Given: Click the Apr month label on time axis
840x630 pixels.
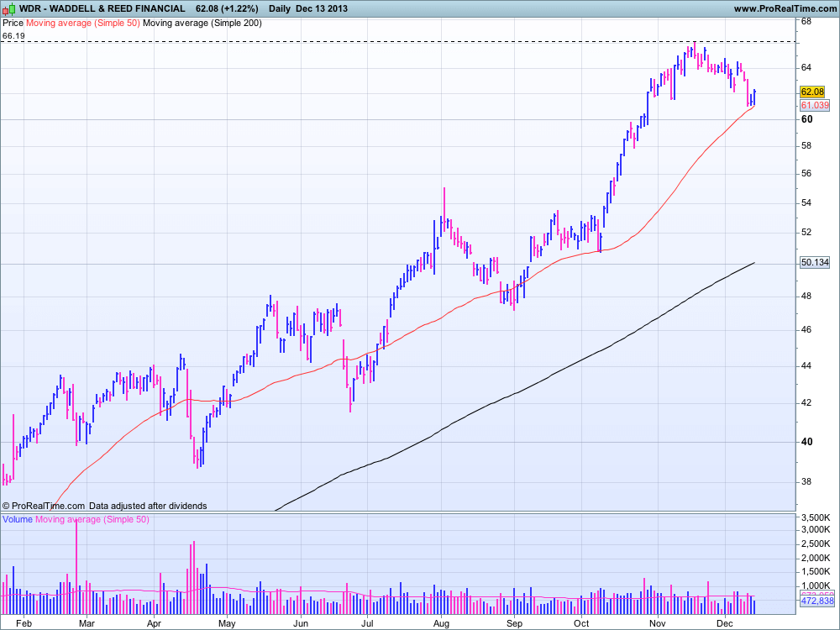Looking at the screenshot, I should point(154,623).
